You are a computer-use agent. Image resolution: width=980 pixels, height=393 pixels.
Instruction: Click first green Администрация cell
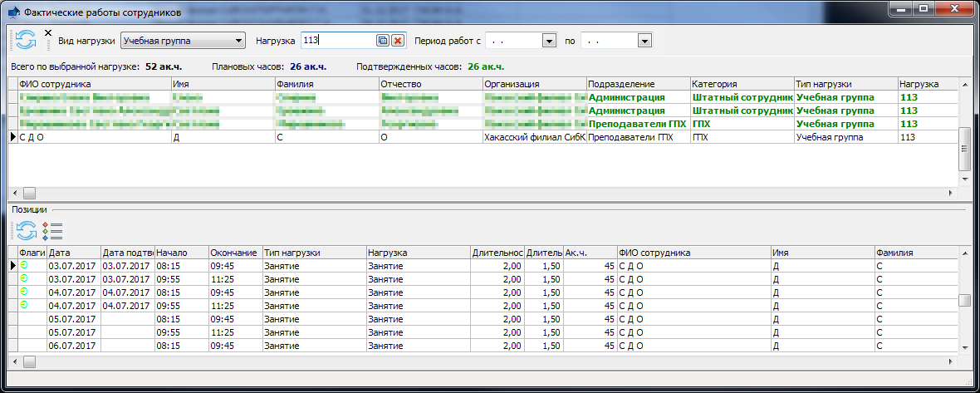point(638,97)
